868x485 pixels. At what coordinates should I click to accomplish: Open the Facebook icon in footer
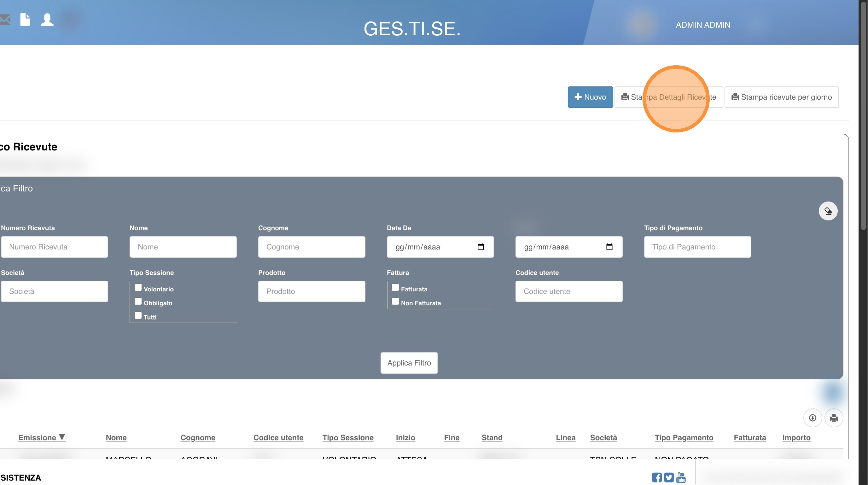click(x=656, y=477)
